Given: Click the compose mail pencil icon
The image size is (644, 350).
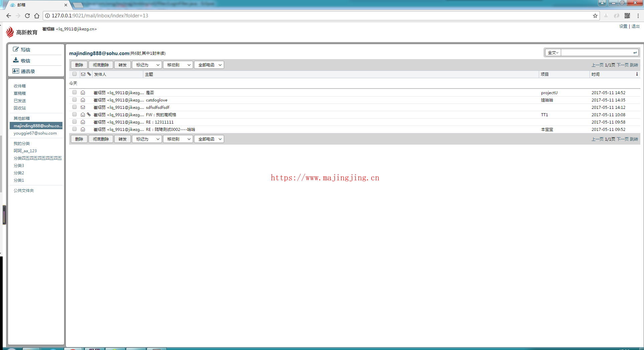Looking at the screenshot, I should point(16,49).
